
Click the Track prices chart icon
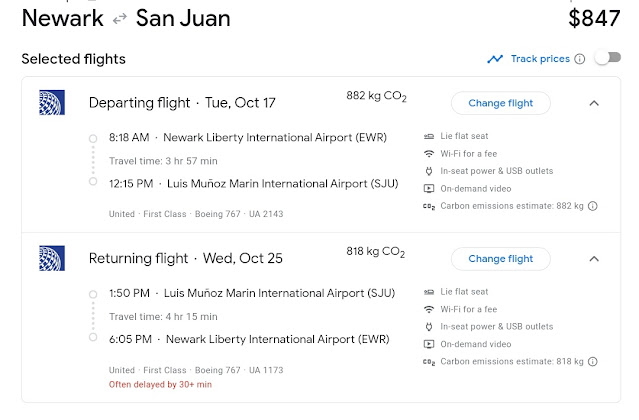(x=495, y=59)
